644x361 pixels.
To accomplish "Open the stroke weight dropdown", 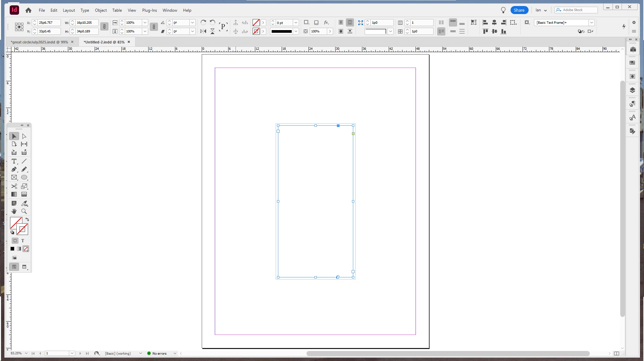I will [x=296, y=23].
